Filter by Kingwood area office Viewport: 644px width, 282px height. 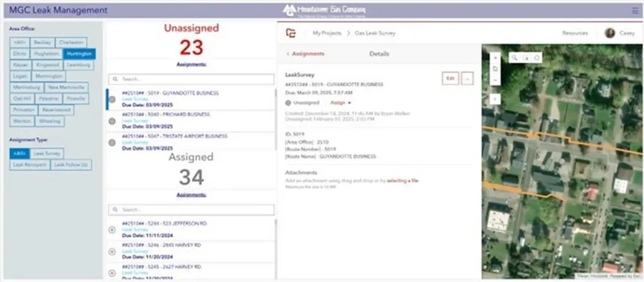(x=48, y=65)
